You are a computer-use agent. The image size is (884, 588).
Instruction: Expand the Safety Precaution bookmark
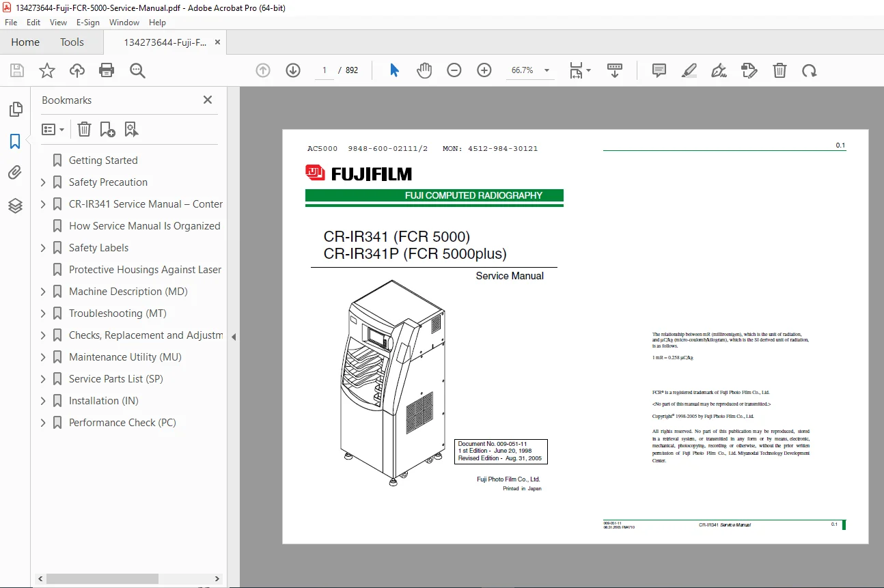click(x=43, y=182)
